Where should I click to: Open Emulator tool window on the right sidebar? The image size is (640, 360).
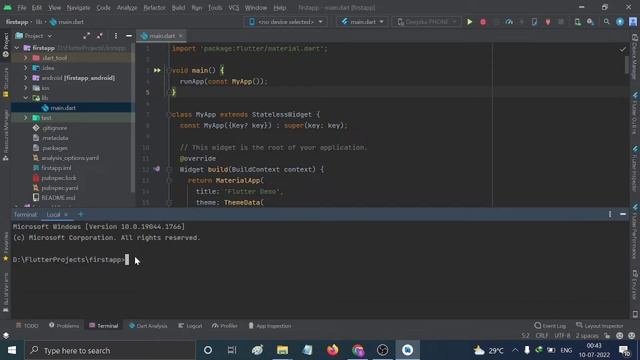(635, 285)
